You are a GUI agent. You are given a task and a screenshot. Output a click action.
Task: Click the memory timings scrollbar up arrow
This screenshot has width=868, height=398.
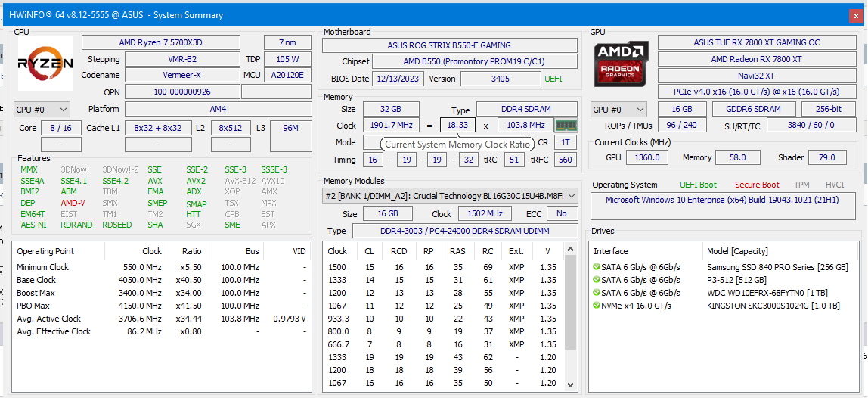coord(569,251)
